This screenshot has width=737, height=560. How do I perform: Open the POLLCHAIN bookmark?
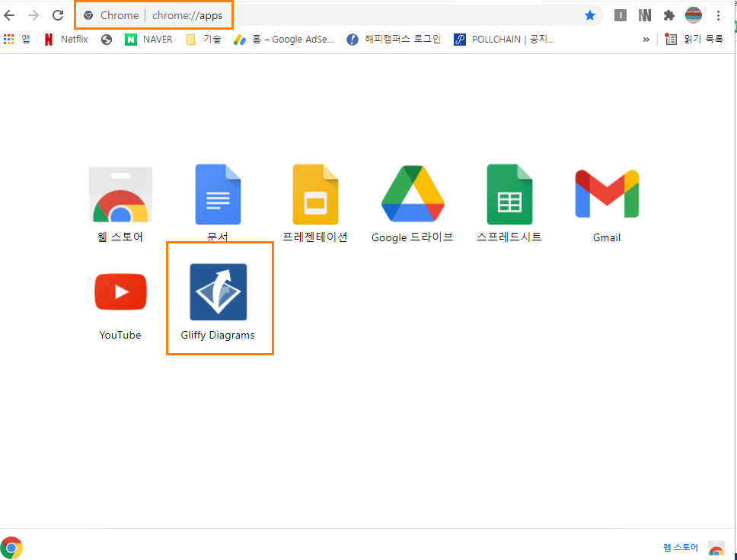coord(504,40)
